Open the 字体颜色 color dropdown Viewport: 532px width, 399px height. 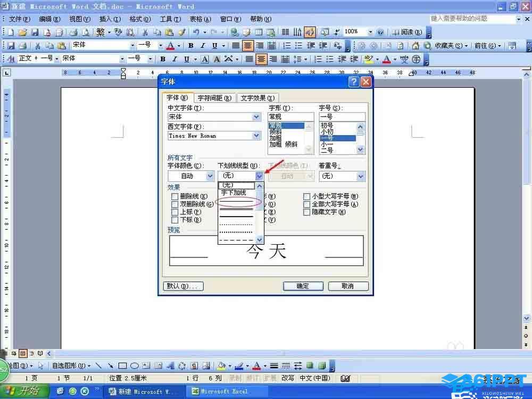pyautogui.click(x=210, y=176)
